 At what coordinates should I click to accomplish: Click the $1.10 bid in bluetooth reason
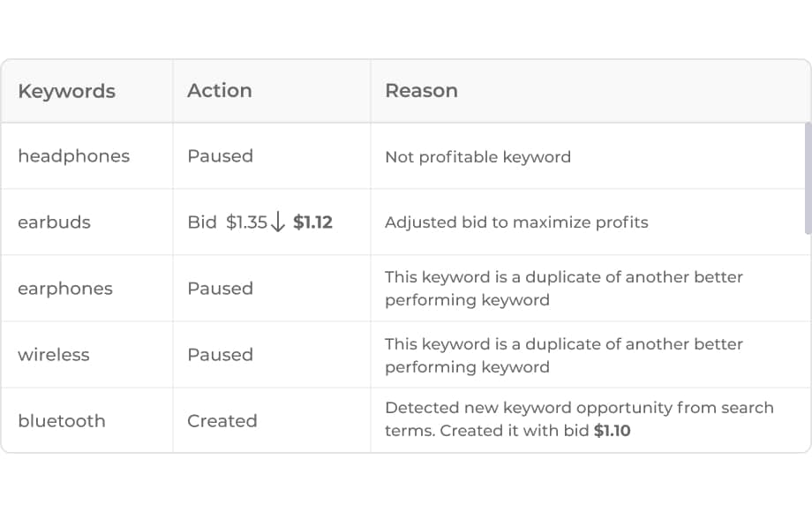tap(613, 432)
